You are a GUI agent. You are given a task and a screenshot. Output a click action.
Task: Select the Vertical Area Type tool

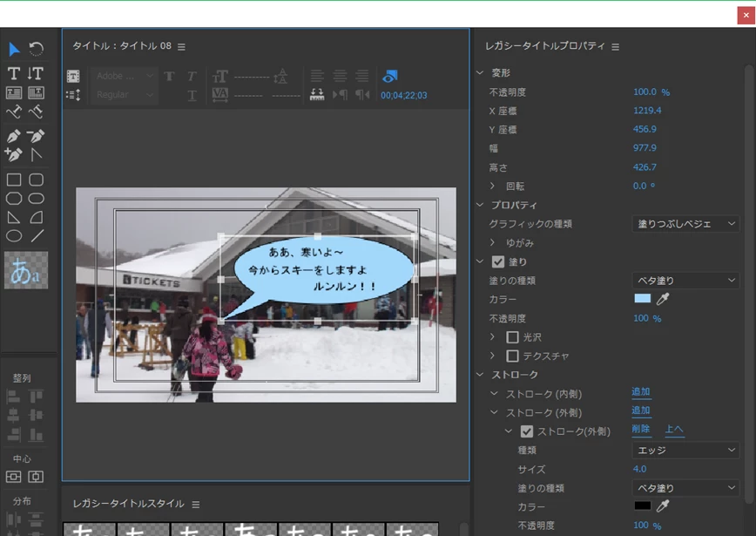37,92
